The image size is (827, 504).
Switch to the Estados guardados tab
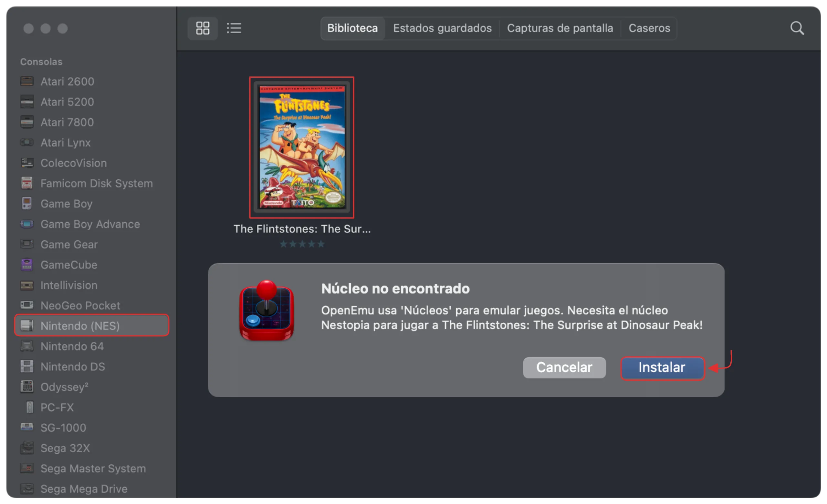[442, 28]
